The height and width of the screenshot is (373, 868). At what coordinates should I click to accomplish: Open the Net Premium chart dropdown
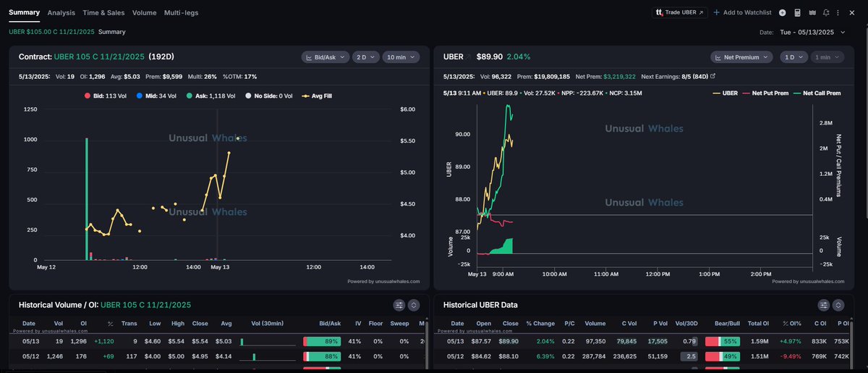[742, 56]
